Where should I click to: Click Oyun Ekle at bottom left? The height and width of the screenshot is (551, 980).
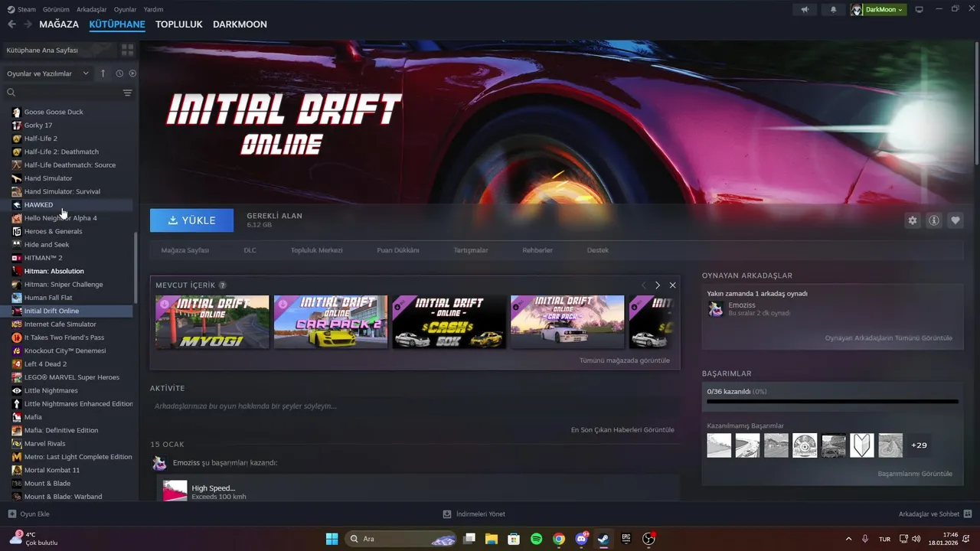pyautogui.click(x=29, y=514)
